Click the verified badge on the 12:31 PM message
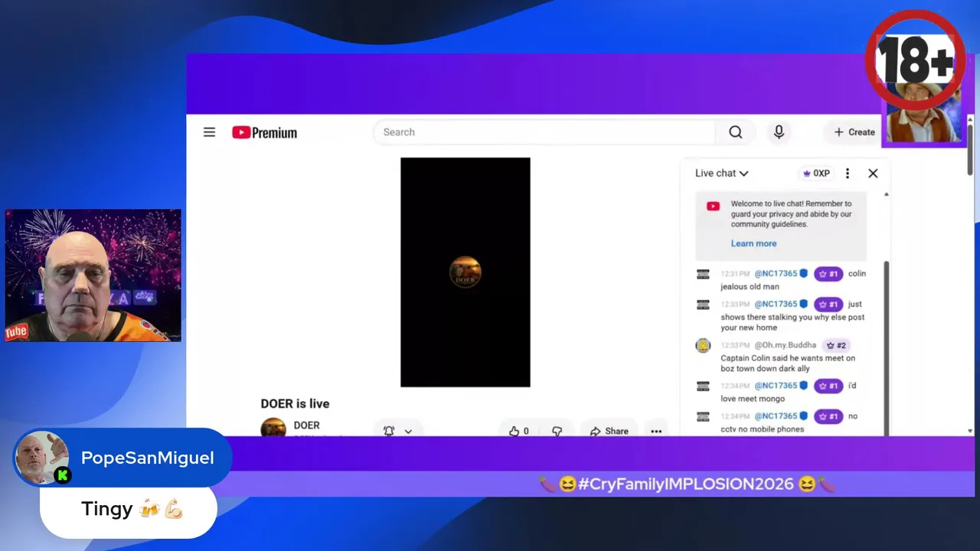The image size is (980, 551). point(804,273)
